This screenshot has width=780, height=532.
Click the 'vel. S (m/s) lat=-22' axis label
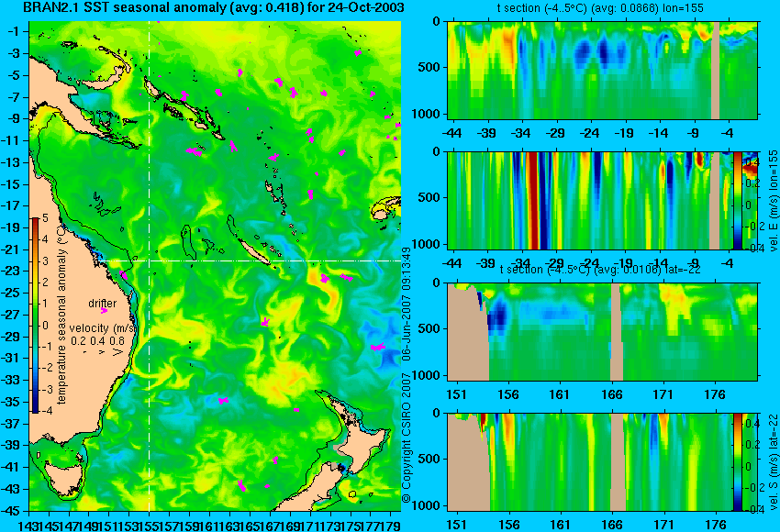click(773, 462)
